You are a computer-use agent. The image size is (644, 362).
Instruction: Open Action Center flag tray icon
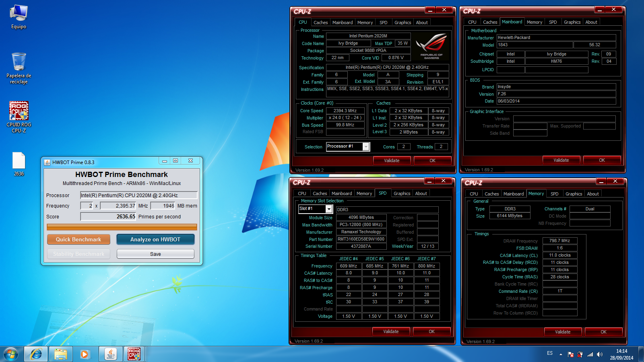click(x=571, y=354)
